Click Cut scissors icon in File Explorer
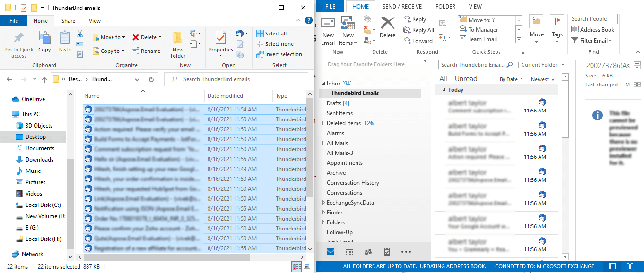 (80, 34)
